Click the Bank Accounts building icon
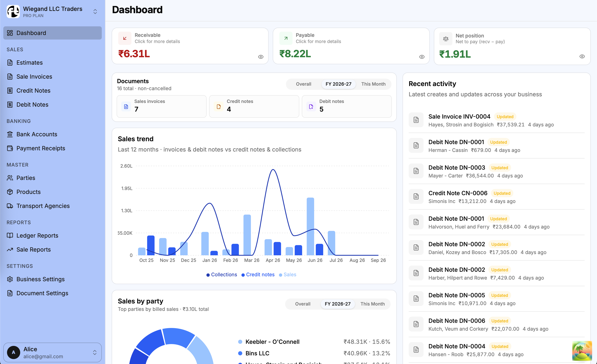 [x=10, y=134]
